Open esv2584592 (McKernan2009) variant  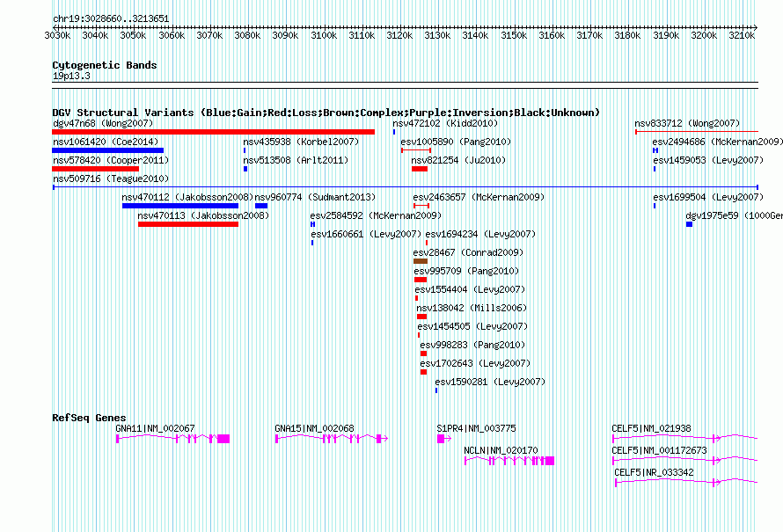coord(376,215)
